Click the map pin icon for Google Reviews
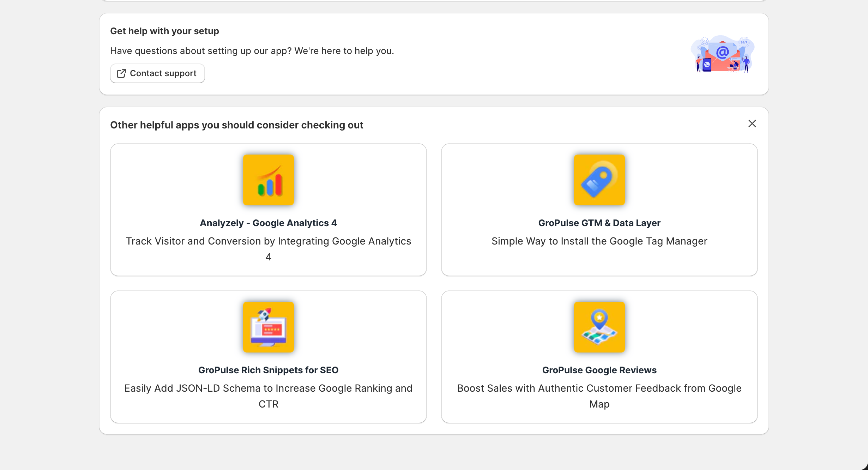 (x=599, y=327)
